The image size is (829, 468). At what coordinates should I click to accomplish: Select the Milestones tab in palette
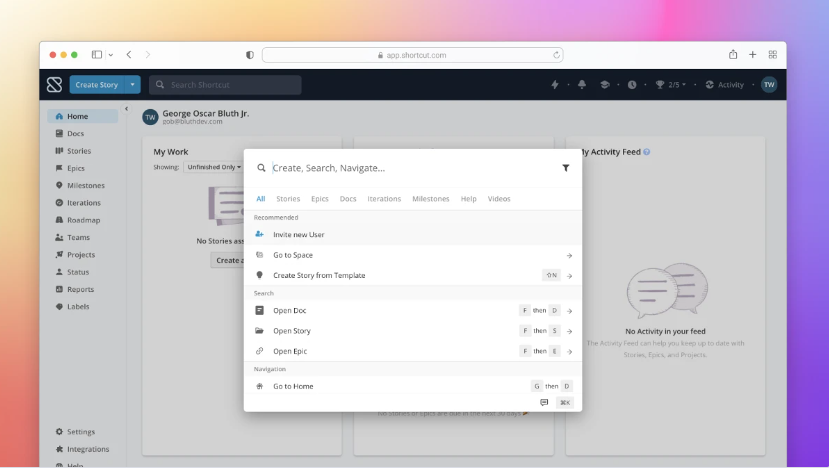pos(431,199)
